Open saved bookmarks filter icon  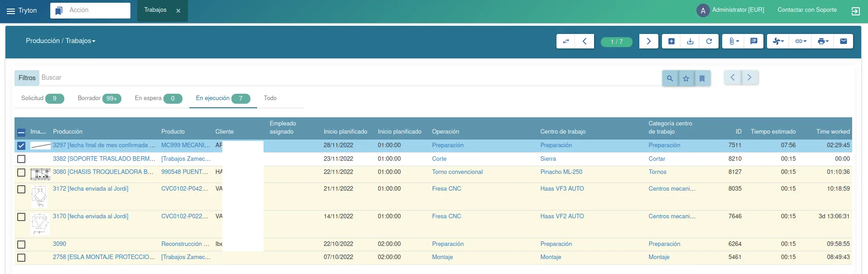(x=702, y=78)
